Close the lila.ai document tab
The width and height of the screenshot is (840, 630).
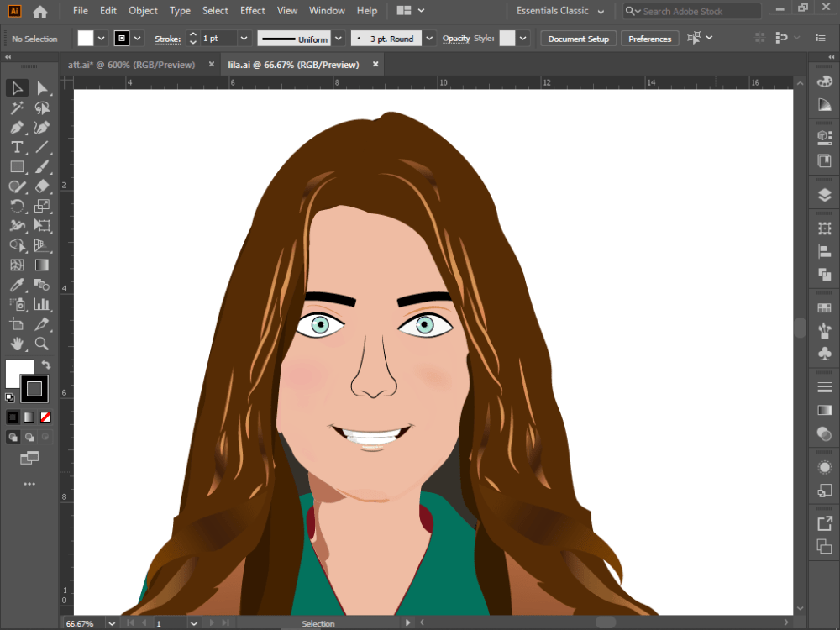pyautogui.click(x=375, y=65)
